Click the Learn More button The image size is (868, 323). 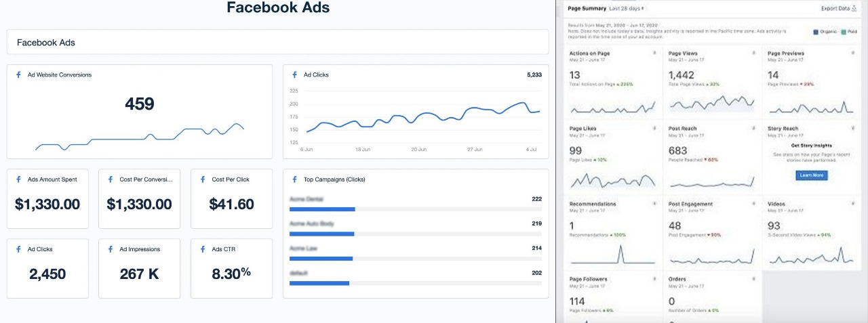(812, 175)
